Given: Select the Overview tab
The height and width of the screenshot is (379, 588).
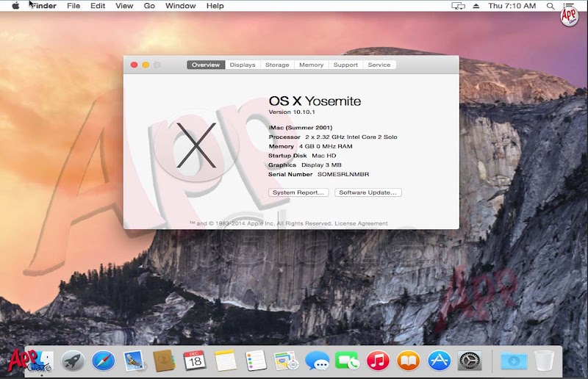Looking at the screenshot, I should (206, 65).
